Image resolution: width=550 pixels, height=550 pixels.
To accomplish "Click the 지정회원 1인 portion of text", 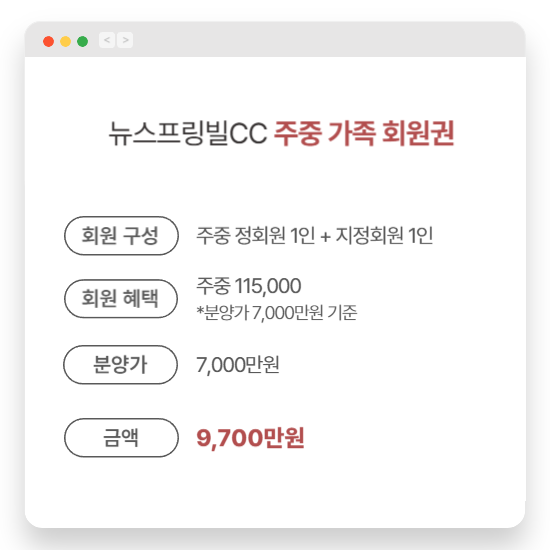I will pyautogui.click(x=384, y=235).
